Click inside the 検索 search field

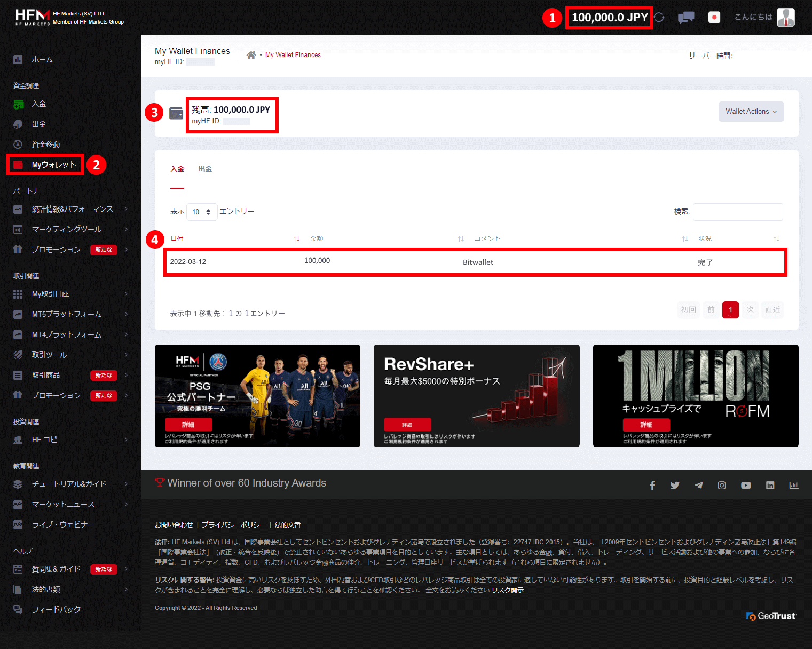[738, 212]
